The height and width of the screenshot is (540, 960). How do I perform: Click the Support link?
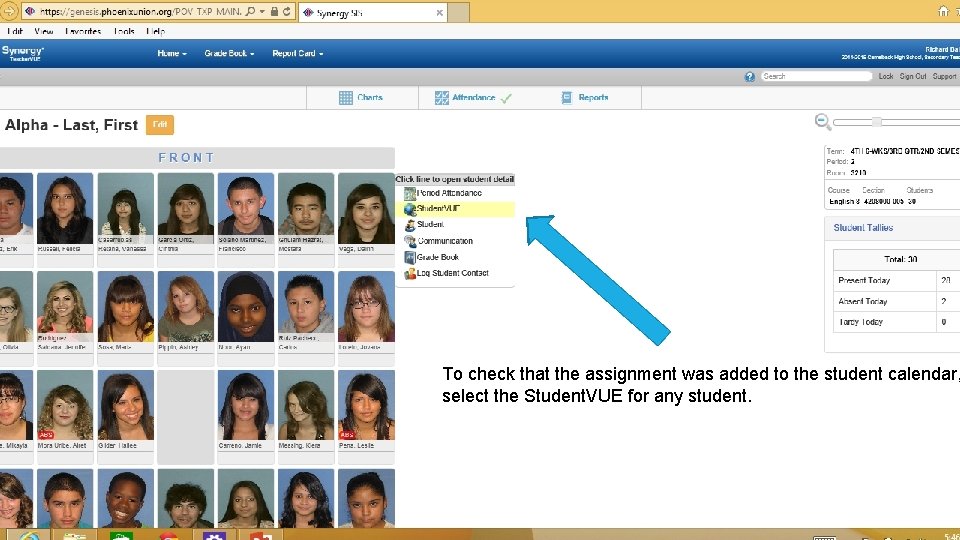(x=944, y=77)
